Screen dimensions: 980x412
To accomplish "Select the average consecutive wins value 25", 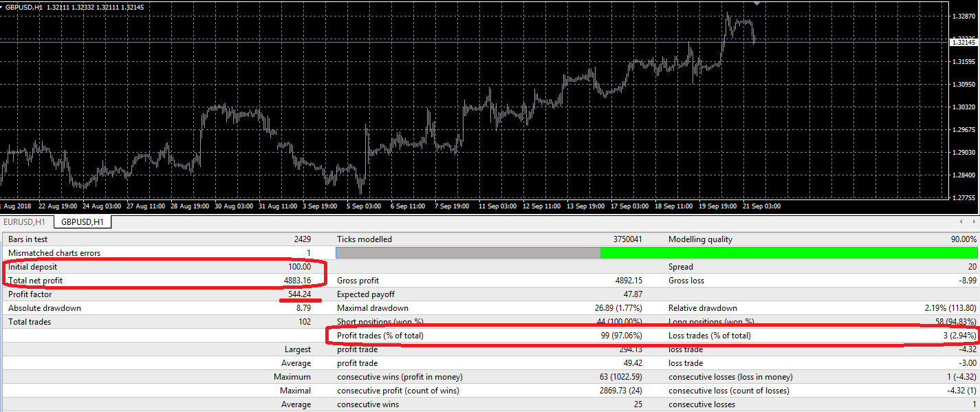I will point(638,404).
